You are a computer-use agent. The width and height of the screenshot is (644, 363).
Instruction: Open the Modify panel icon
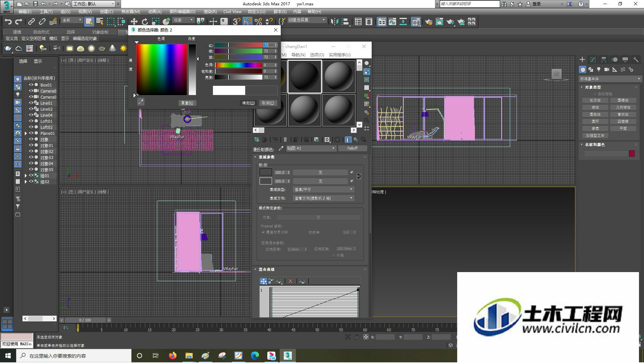click(593, 59)
